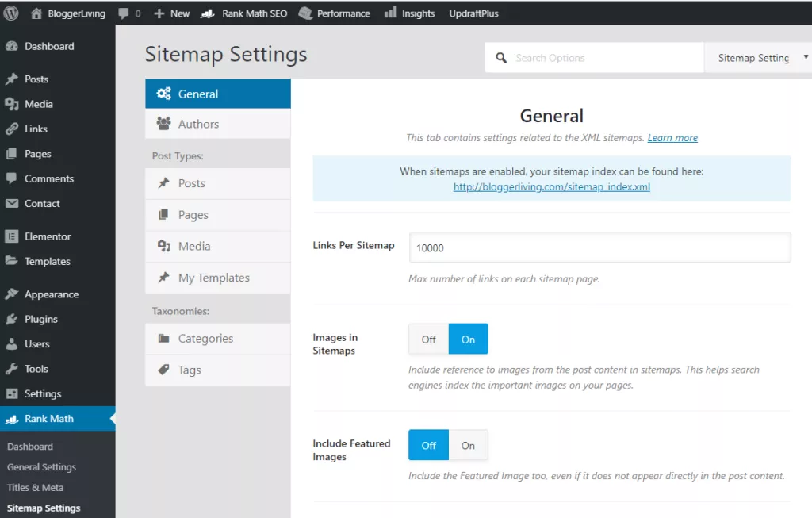Viewport: 812px width, 518px height.
Task: Click the Plugins plug icon
Action: point(12,319)
